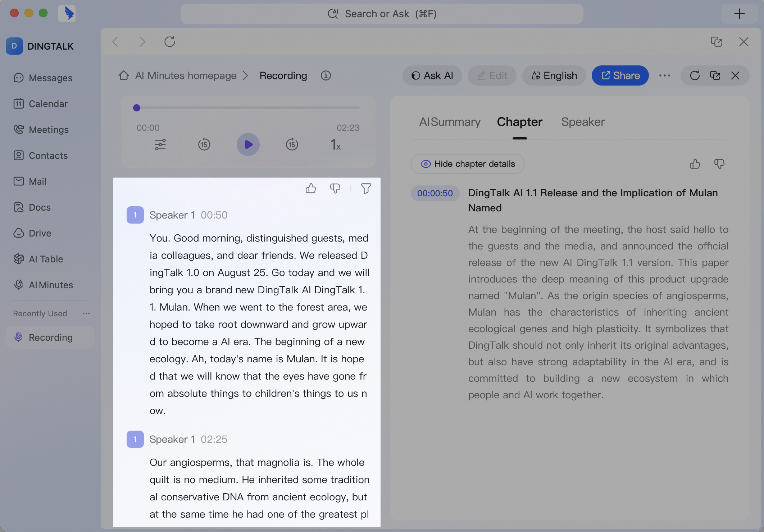
Task: Click the Ask AI button
Action: 432,75
